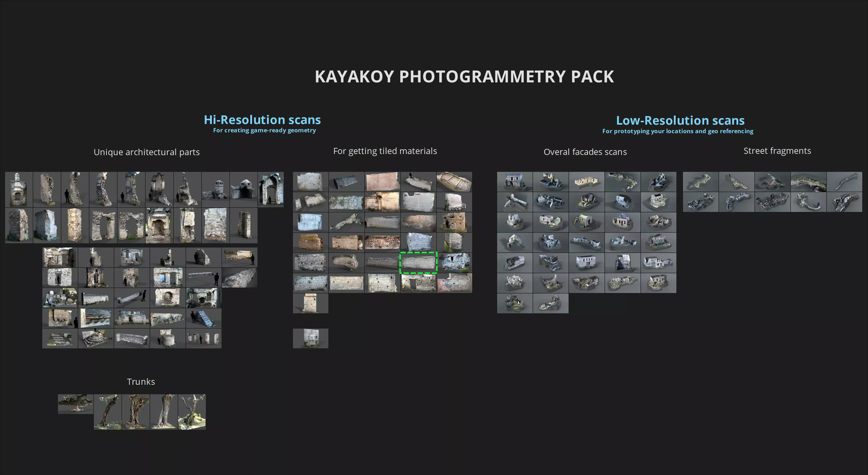Select the Trunks section label

pyautogui.click(x=141, y=382)
